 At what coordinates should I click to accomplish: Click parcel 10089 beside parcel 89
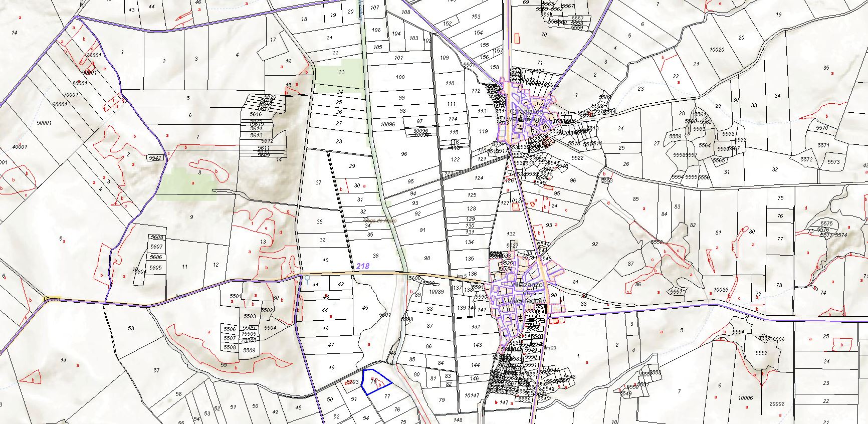pos(436,292)
